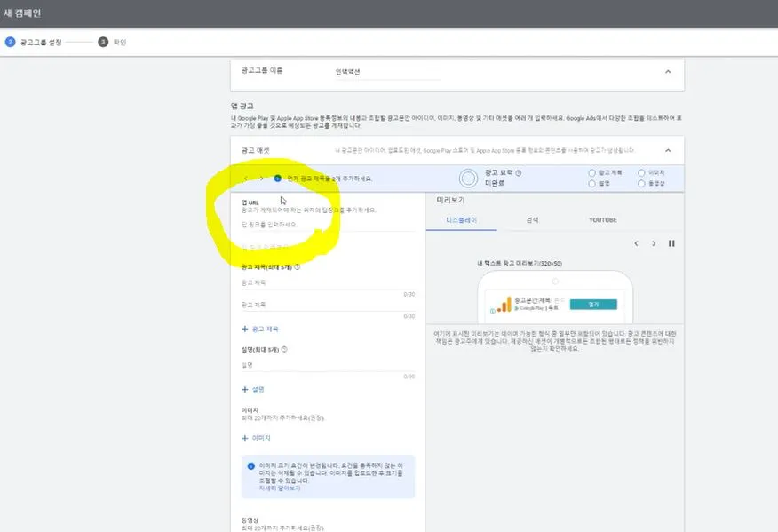Open the tooltip icon beside 광고 제목(최대 5개)
The width and height of the screenshot is (778, 532).
(296, 268)
